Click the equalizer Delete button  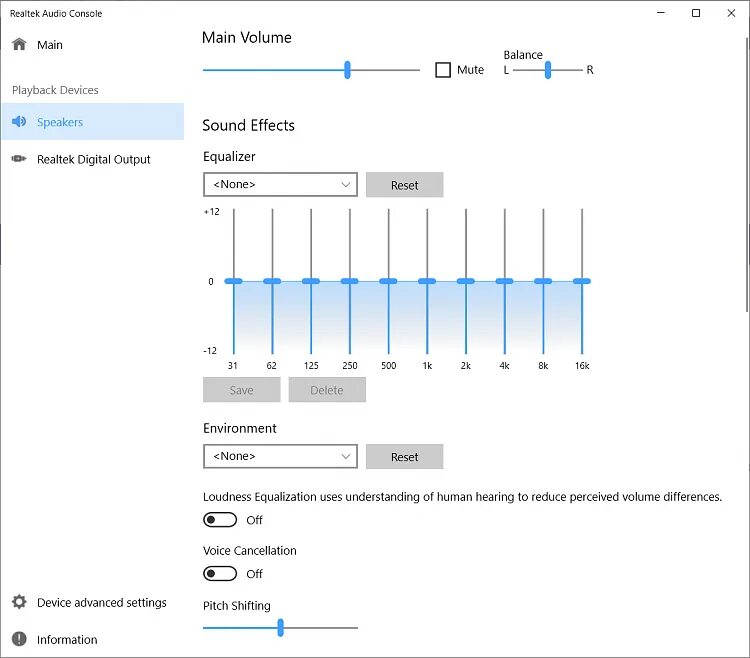pos(327,390)
